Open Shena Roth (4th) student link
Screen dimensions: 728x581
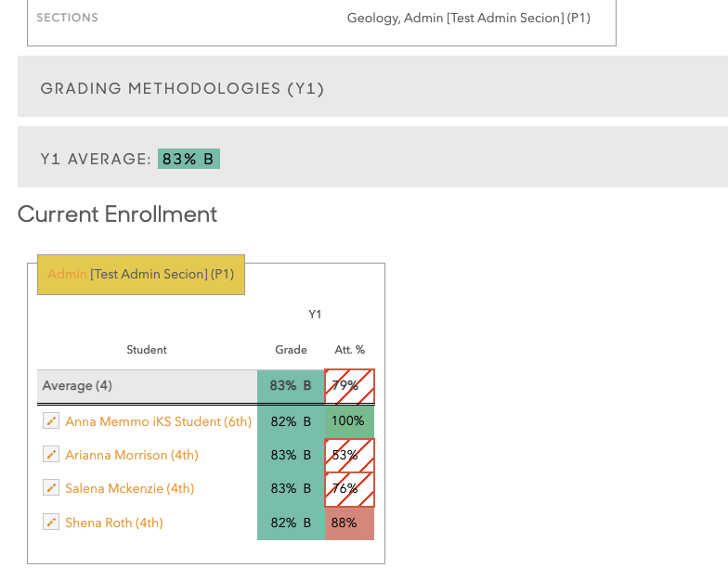[113, 523]
